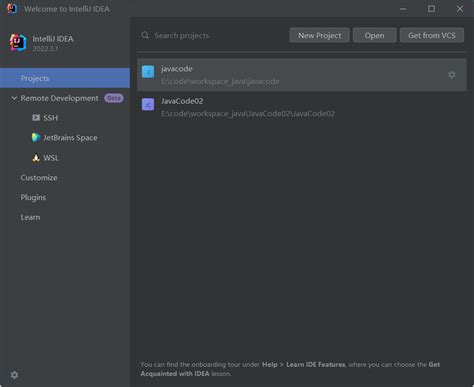The height and width of the screenshot is (387, 474).
Task: Click Get from VCS button
Action: [x=432, y=35]
